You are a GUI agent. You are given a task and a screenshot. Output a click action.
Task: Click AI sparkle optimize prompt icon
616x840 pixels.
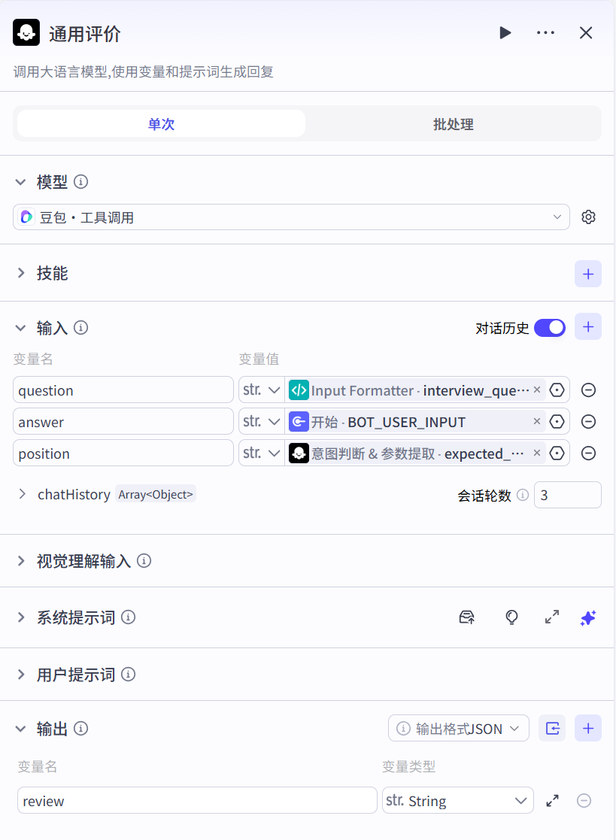click(x=588, y=617)
